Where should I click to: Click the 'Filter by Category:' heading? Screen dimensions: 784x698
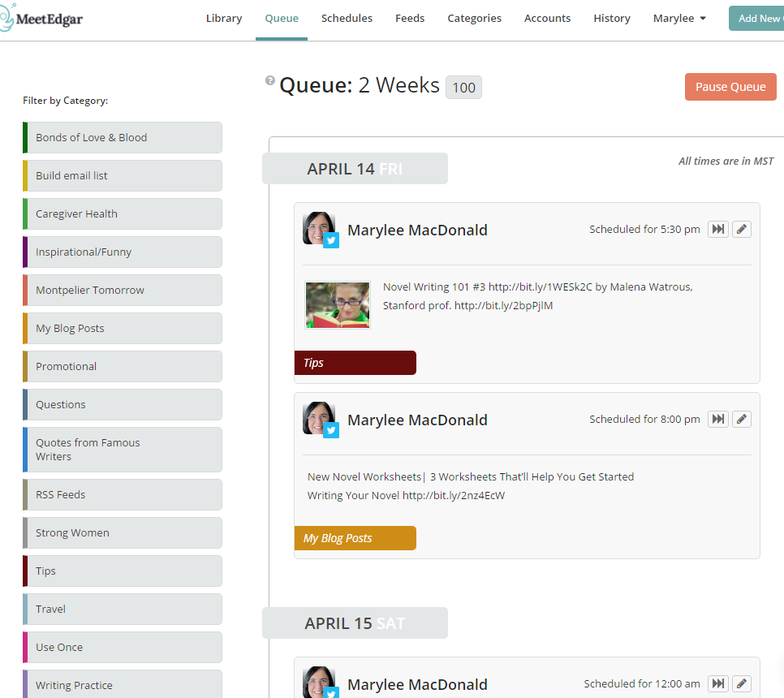[66, 101]
